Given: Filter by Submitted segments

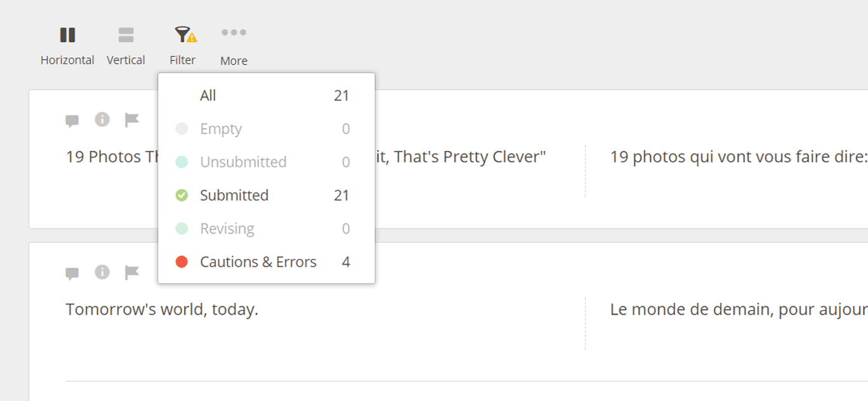Looking at the screenshot, I should pos(234,195).
